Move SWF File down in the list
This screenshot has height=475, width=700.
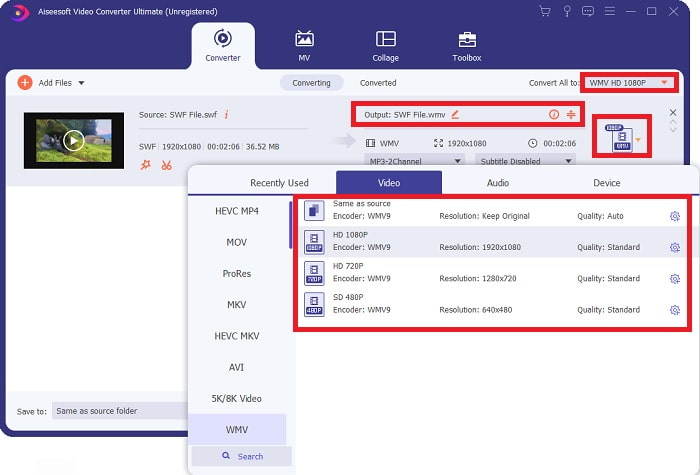pyautogui.click(x=673, y=130)
